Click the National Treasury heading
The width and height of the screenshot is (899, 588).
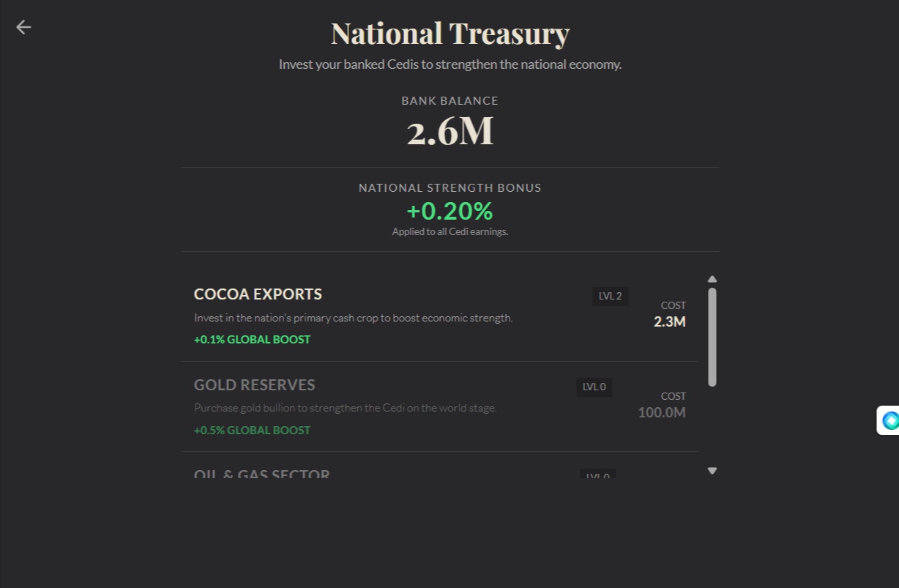(x=449, y=34)
